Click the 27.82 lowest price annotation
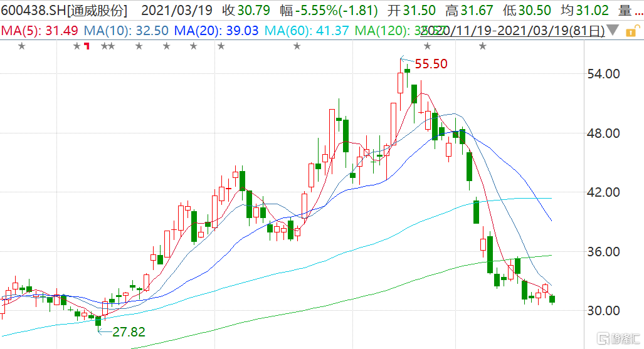 tap(129, 331)
